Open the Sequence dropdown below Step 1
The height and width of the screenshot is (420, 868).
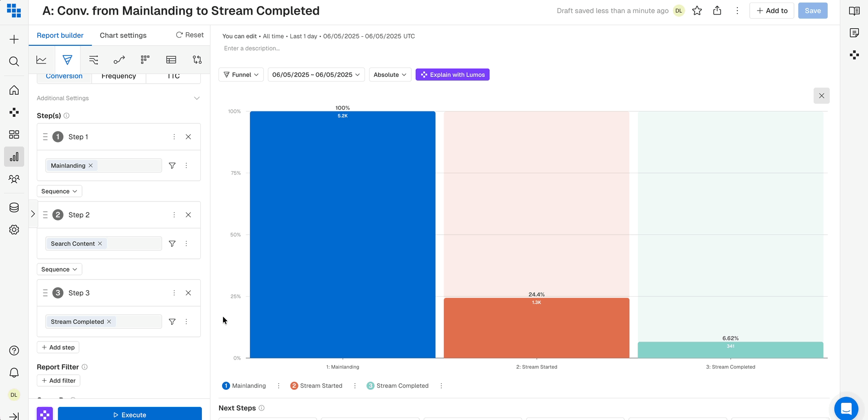click(59, 191)
